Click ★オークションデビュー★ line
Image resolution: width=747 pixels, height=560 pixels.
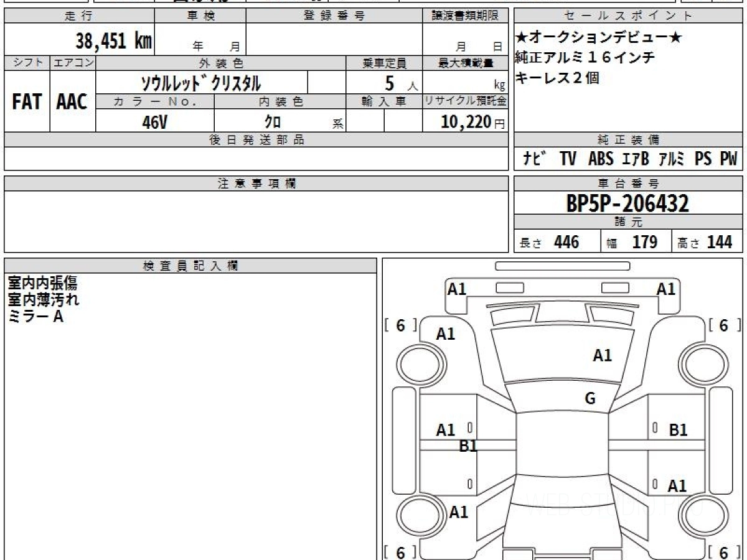pyautogui.click(x=598, y=38)
